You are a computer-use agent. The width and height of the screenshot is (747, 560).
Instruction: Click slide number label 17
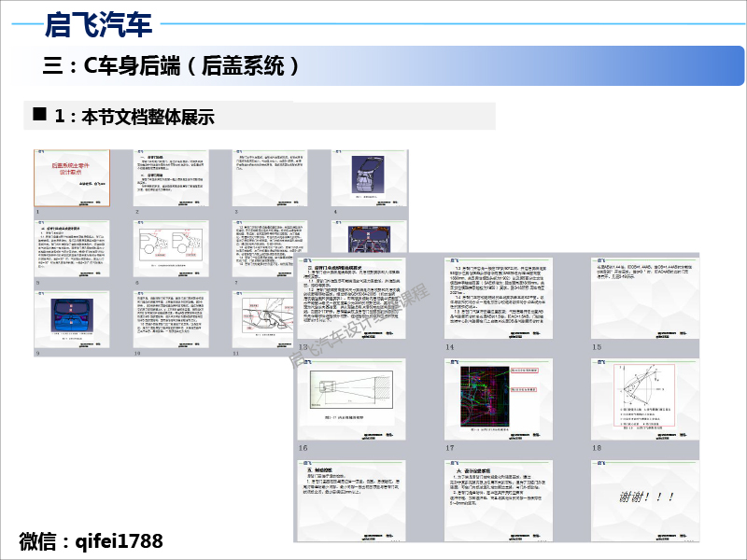[x=450, y=448]
